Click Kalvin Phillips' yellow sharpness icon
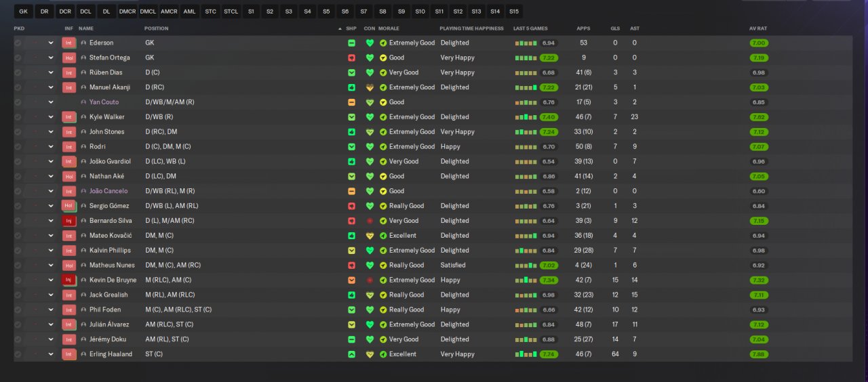868x382 pixels. (351, 251)
